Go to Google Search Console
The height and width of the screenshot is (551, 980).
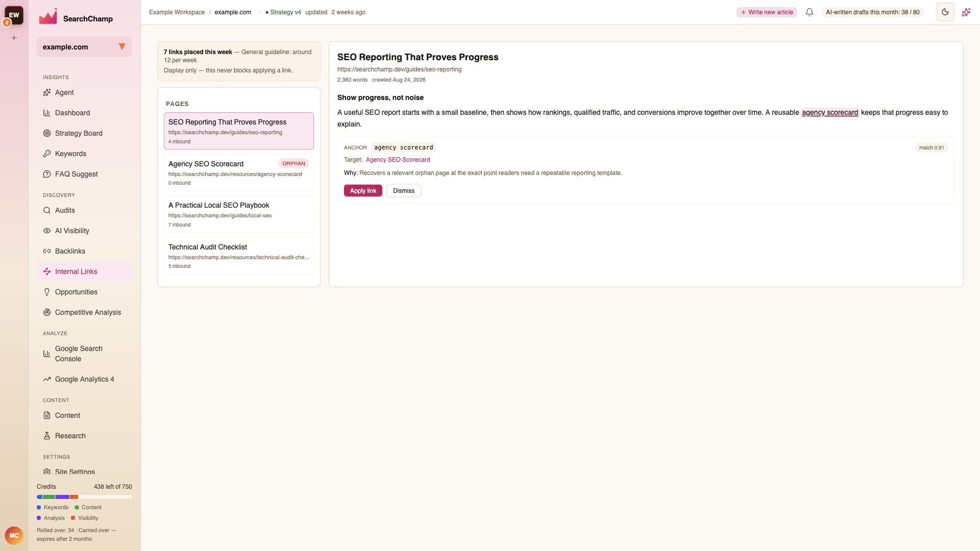click(x=84, y=354)
